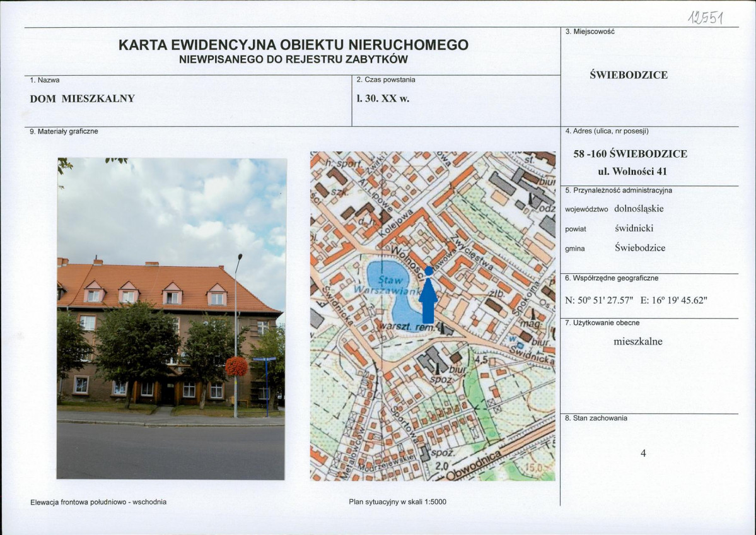The width and height of the screenshot is (756, 535).
Task: Select the powiat value 'świdnicki'
Action: 634,228
